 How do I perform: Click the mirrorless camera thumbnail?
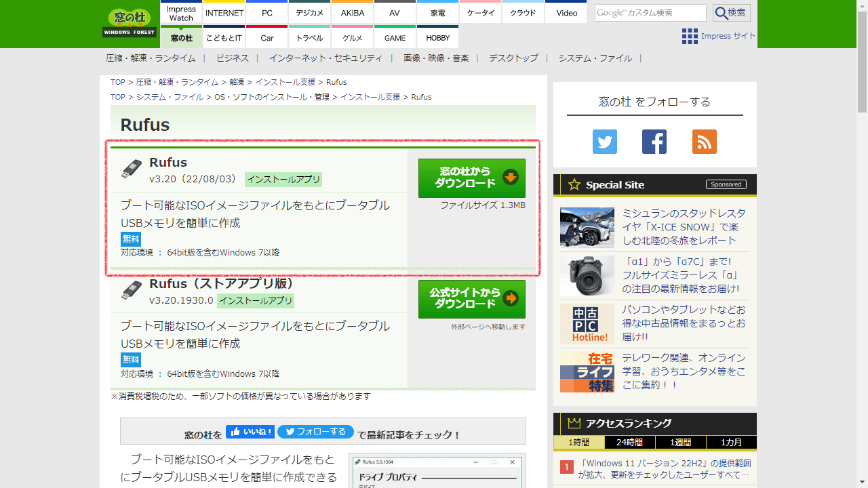(x=587, y=275)
